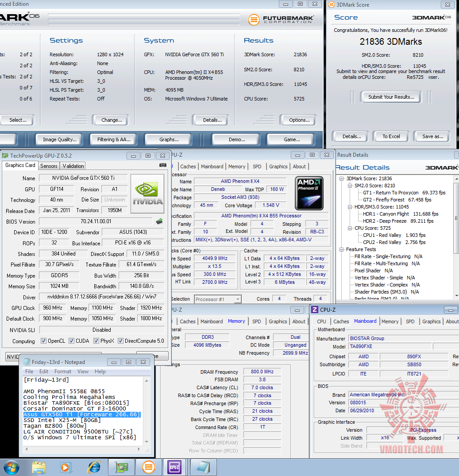Screen dimensions: 459x476
Task: Launch Internet Explorer from the taskbar
Action: [94, 468]
